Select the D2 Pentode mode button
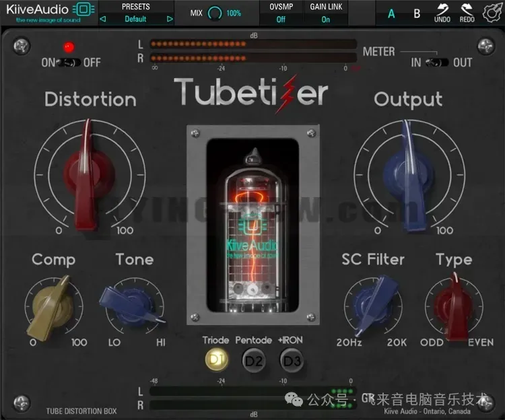The image size is (505, 420). point(254,361)
